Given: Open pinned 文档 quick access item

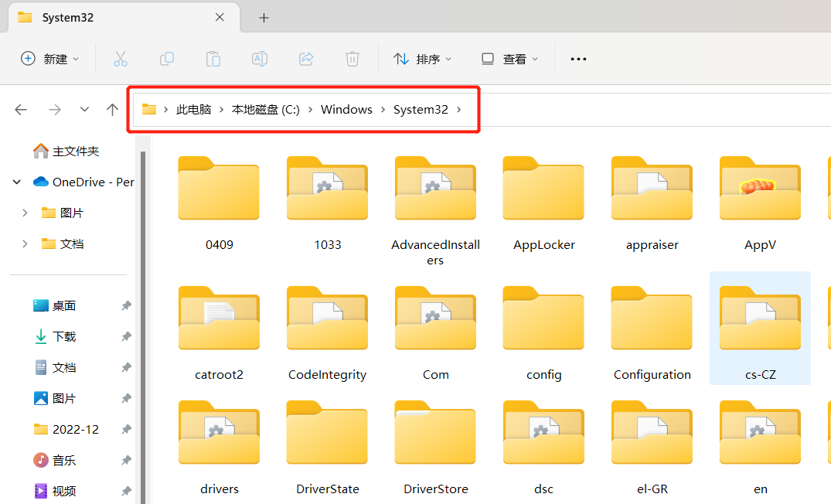Looking at the screenshot, I should [55, 368].
